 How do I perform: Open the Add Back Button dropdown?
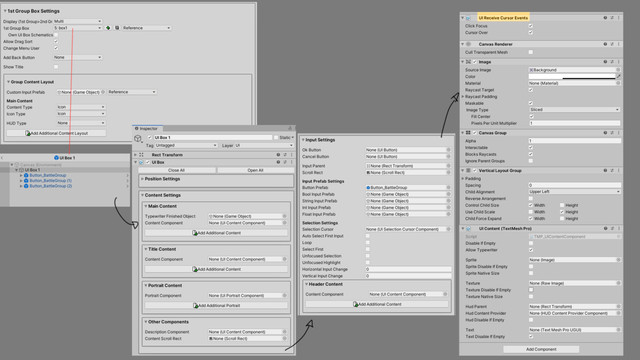pos(78,58)
